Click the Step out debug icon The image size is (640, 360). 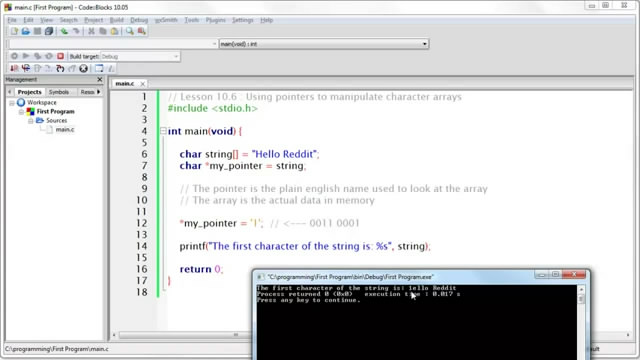click(x=60, y=68)
